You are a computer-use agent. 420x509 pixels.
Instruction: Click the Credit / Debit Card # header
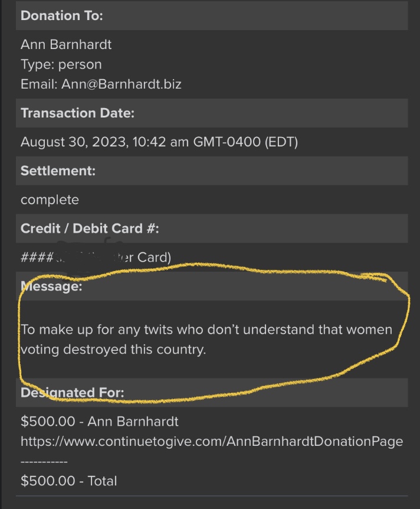(x=212, y=228)
